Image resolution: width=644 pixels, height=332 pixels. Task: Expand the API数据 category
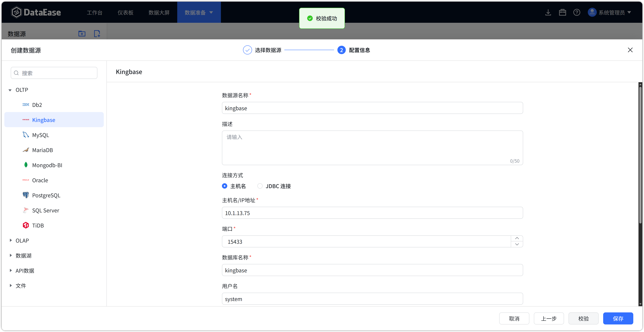tap(11, 270)
